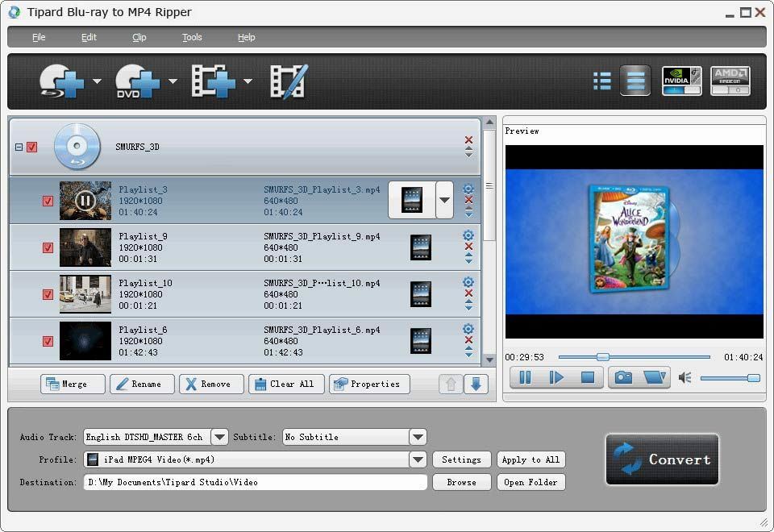Open the Tools menu
Screen dimensions: 774x532
click(x=192, y=37)
